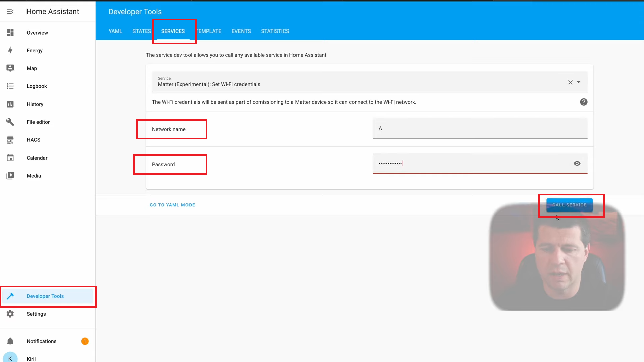Image resolution: width=644 pixels, height=362 pixels.
Task: Switch to YAML tab
Action: point(115,31)
